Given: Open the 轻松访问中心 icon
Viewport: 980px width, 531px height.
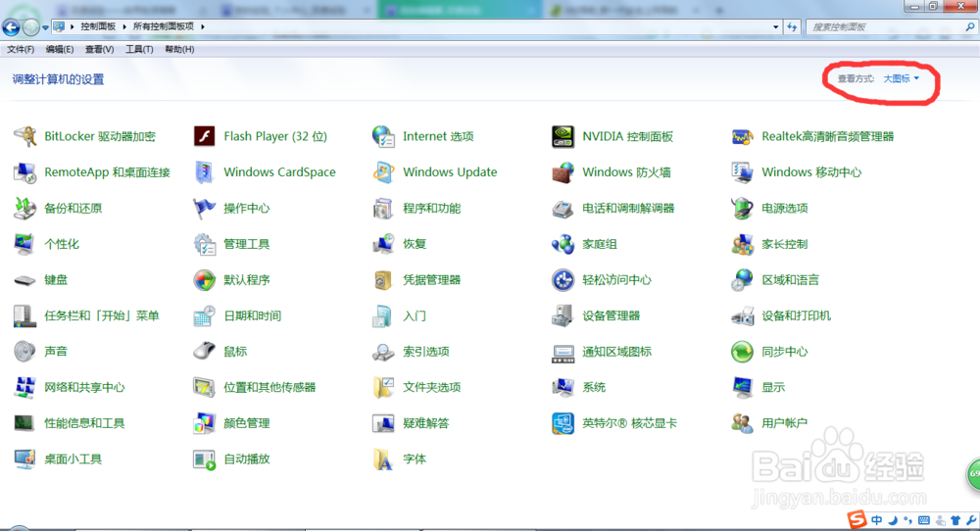Looking at the screenshot, I should pyautogui.click(x=563, y=280).
